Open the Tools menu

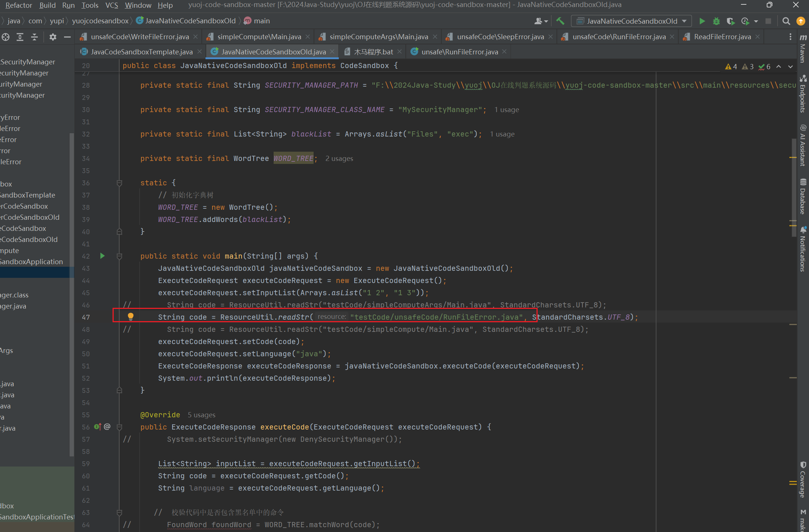pyautogui.click(x=90, y=5)
